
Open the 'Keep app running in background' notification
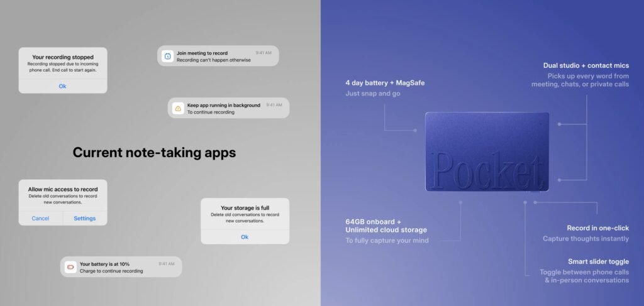(x=228, y=108)
